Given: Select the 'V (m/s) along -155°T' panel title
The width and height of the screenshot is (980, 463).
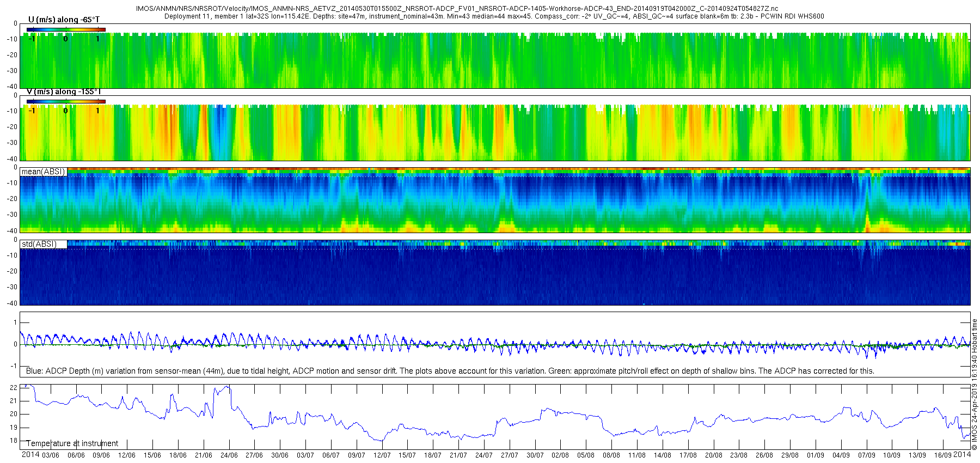Looking at the screenshot, I should pyautogui.click(x=64, y=92).
